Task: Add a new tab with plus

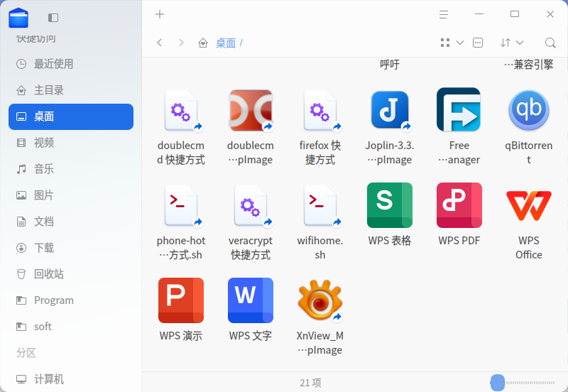Action: click(160, 14)
